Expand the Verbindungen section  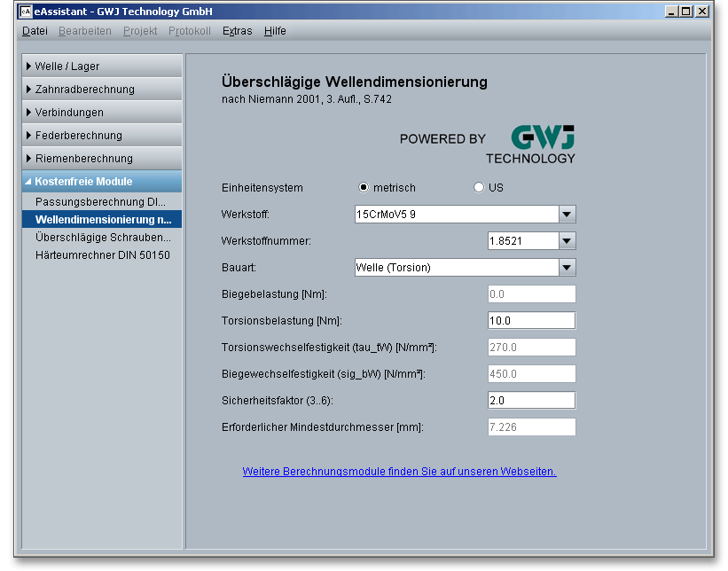coord(103,113)
